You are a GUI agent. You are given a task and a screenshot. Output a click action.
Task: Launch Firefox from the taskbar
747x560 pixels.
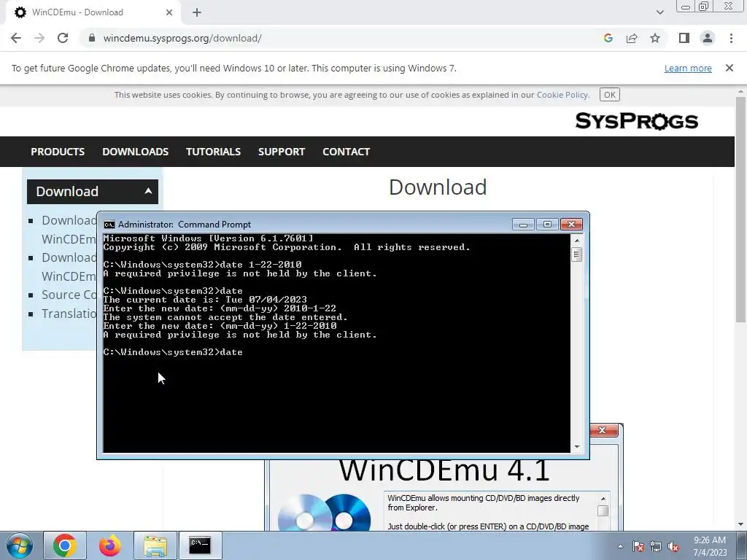[x=110, y=545]
